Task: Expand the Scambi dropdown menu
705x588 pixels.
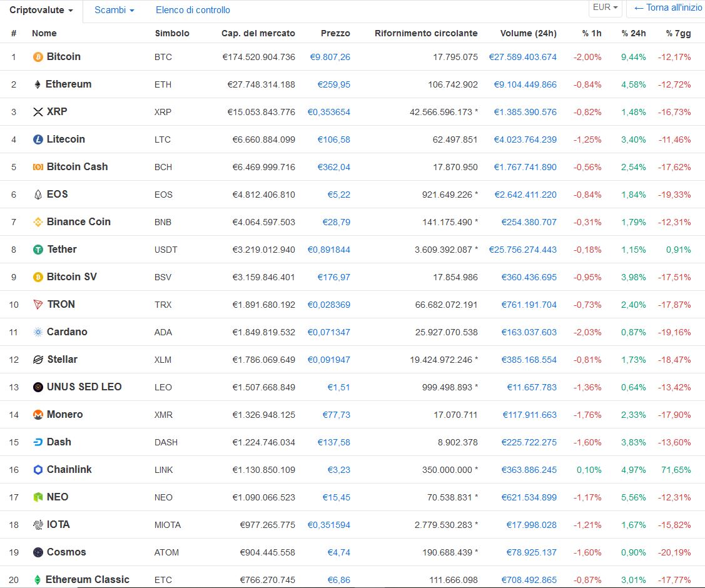Action: (114, 10)
